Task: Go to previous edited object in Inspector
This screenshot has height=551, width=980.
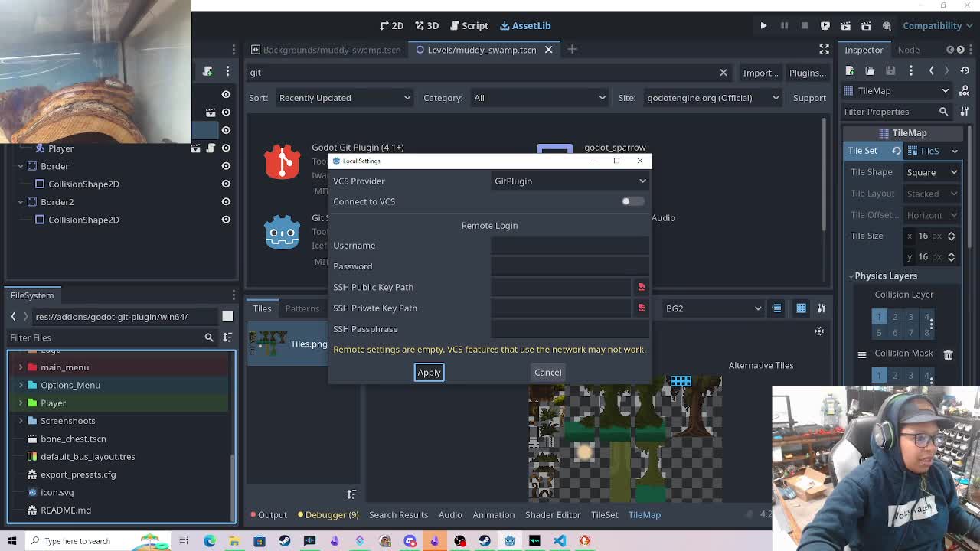Action: tap(931, 70)
